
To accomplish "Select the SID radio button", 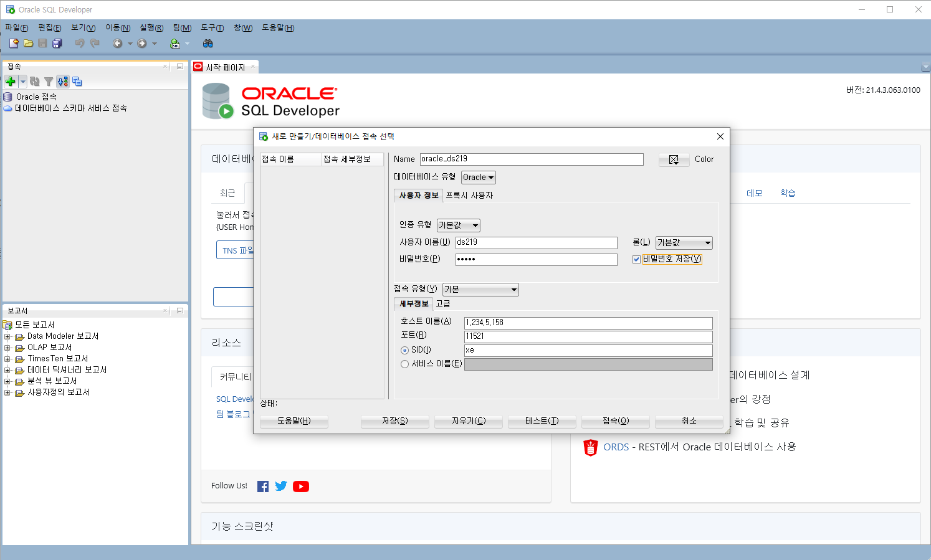I will [x=405, y=350].
